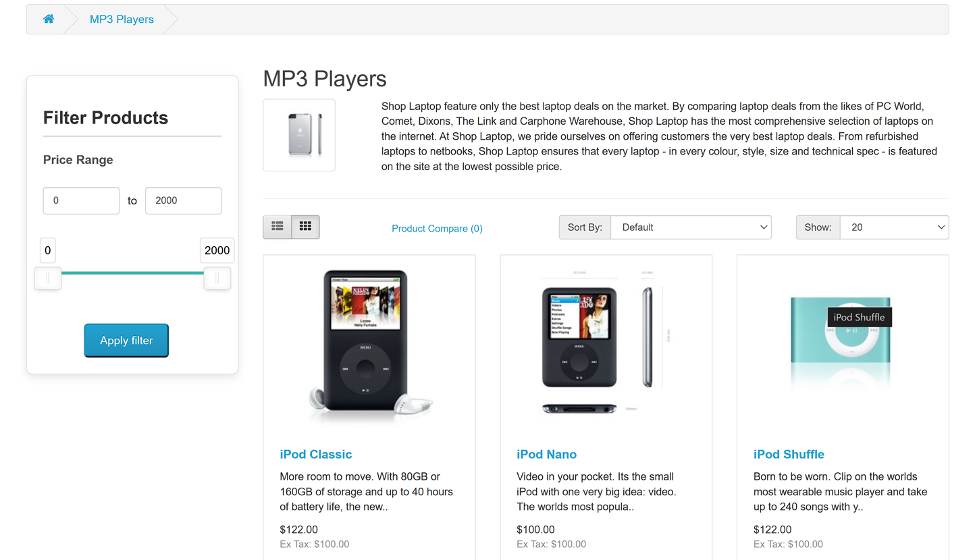Focus the minimum price input field
Image resolution: width=975 pixels, height=560 pixels.
[x=81, y=200]
